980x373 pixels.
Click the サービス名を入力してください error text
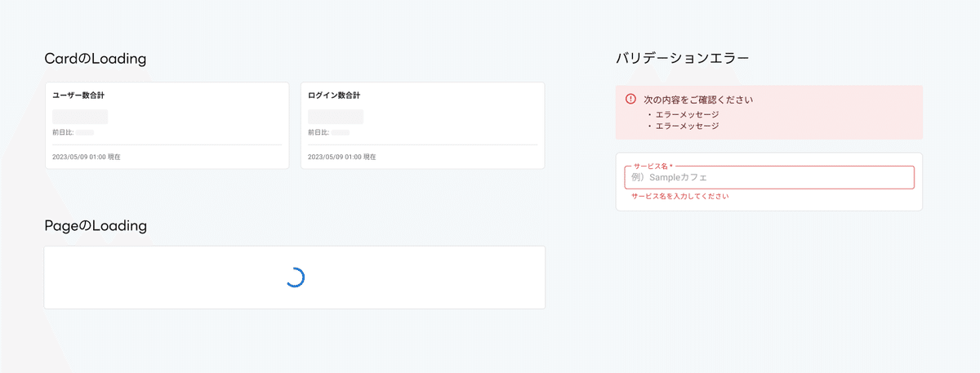pyautogui.click(x=679, y=197)
